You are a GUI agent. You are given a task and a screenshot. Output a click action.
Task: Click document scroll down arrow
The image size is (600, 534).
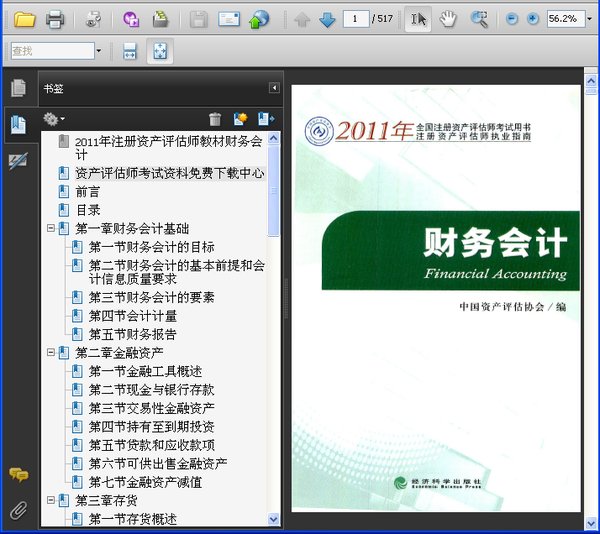click(591, 523)
